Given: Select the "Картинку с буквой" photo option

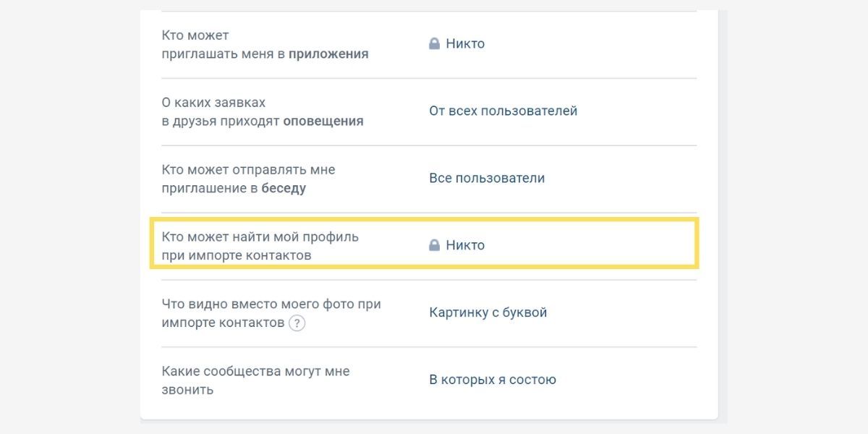Looking at the screenshot, I should (x=488, y=313).
